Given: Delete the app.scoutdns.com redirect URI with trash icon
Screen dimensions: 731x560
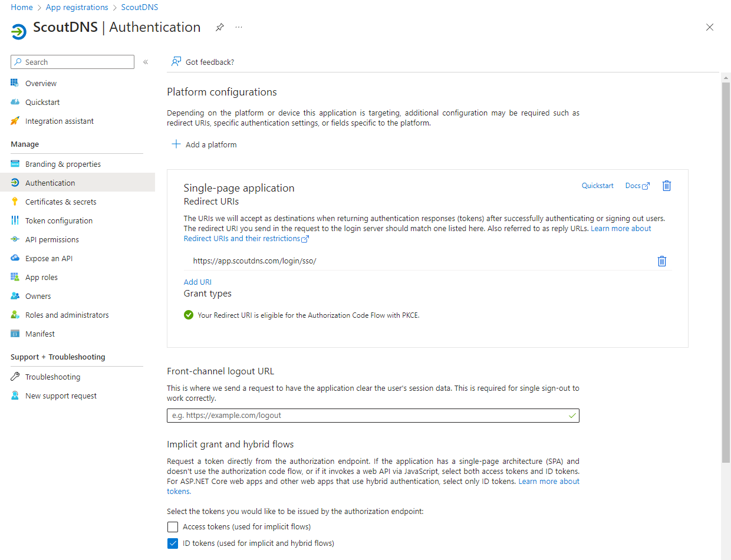Looking at the screenshot, I should coord(662,261).
